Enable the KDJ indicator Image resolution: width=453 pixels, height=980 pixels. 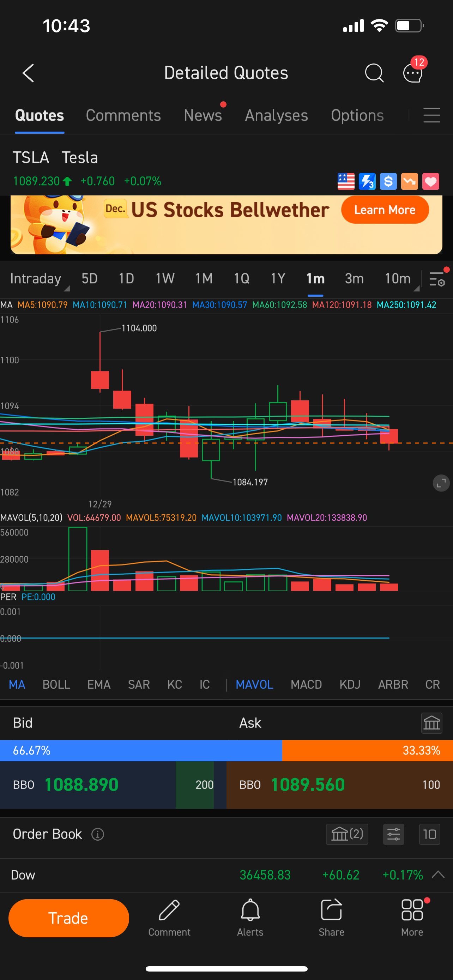pyautogui.click(x=350, y=684)
